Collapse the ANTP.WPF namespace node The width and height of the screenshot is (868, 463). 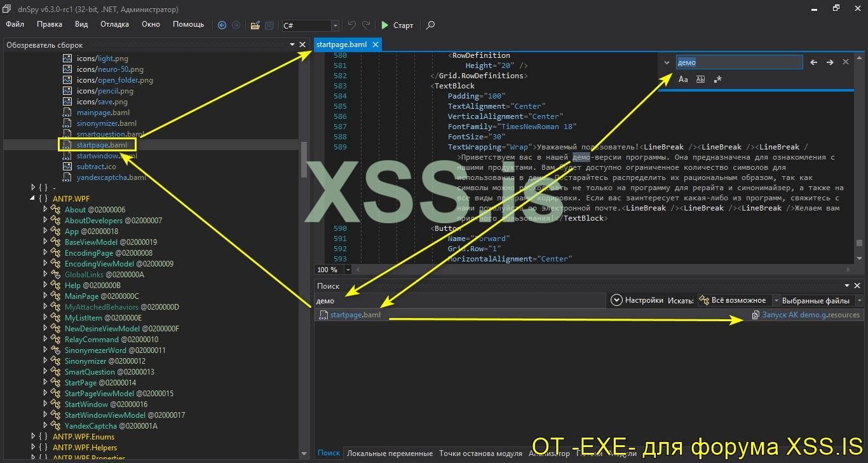34,198
